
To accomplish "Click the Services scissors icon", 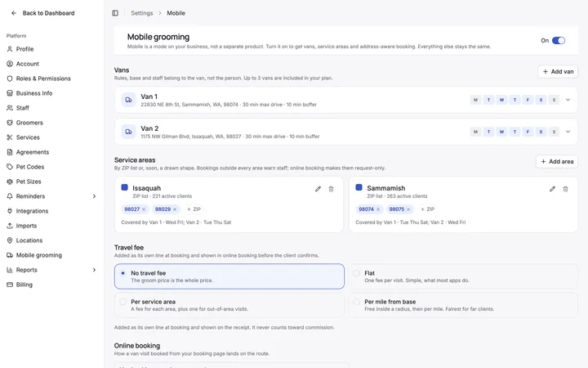I will coord(10,137).
